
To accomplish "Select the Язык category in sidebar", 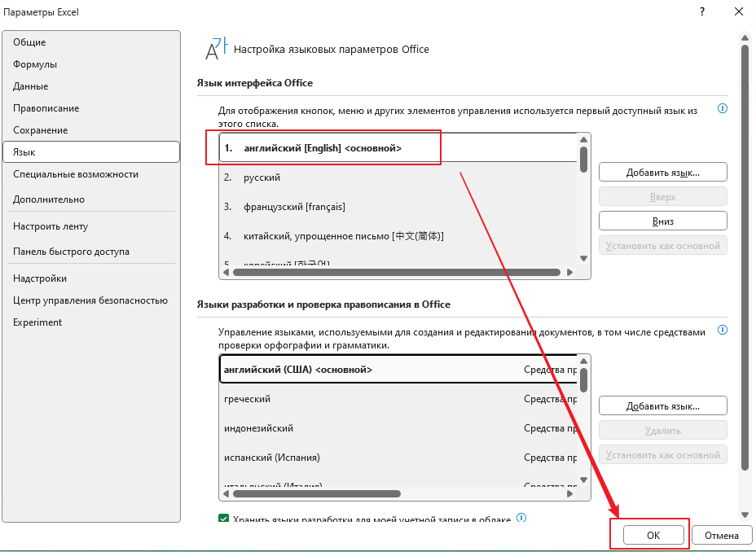I will (91, 152).
